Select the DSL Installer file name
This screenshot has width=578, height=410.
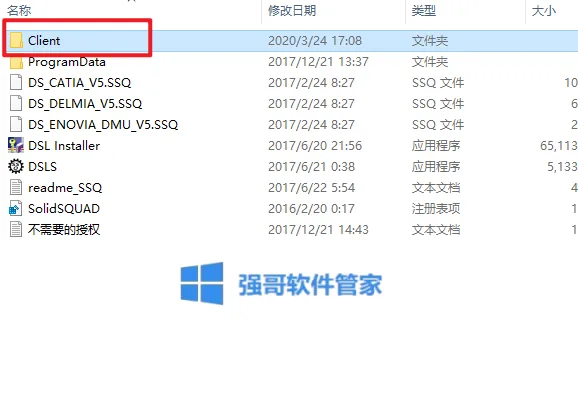(x=64, y=146)
